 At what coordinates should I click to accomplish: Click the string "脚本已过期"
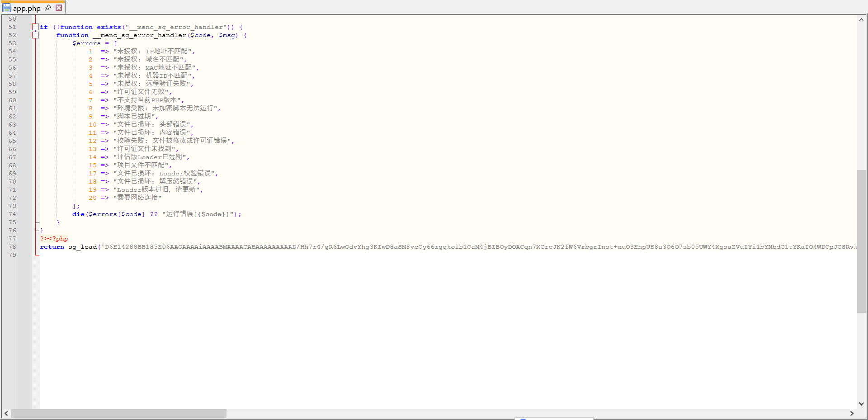click(134, 117)
